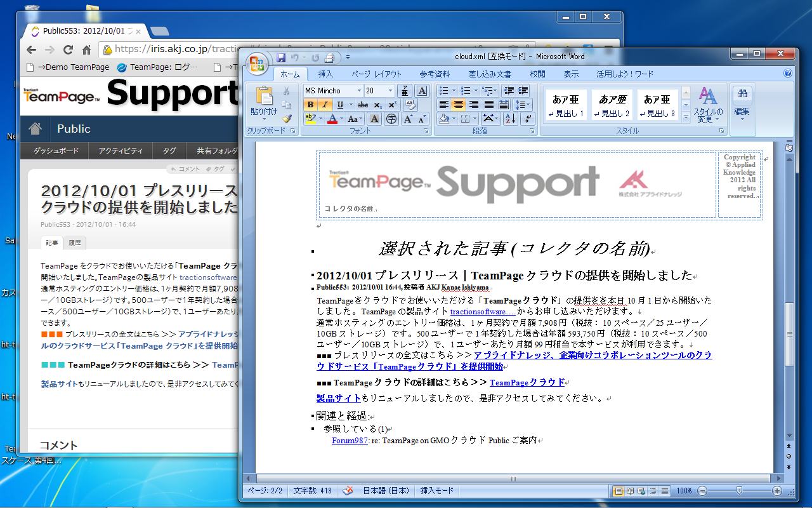The image size is (812, 508).
Task: Open the numbering list dropdown arrow
Action: (x=476, y=91)
